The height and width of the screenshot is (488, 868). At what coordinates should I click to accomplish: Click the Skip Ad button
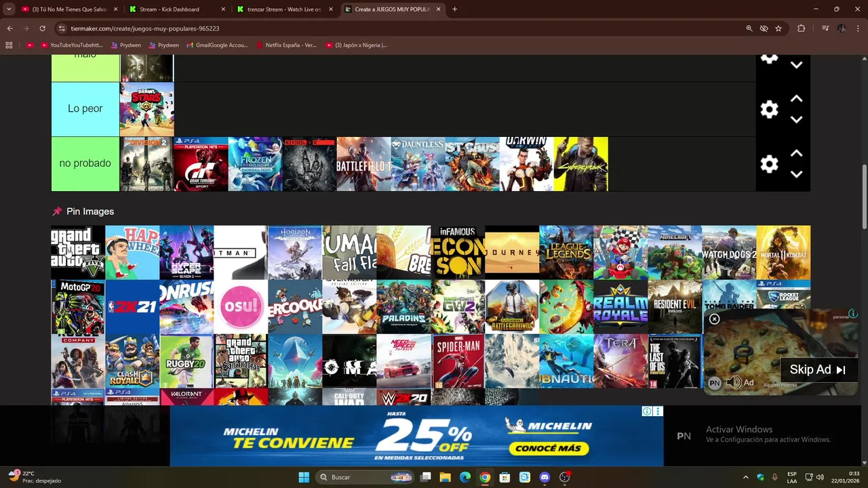pyautogui.click(x=818, y=369)
